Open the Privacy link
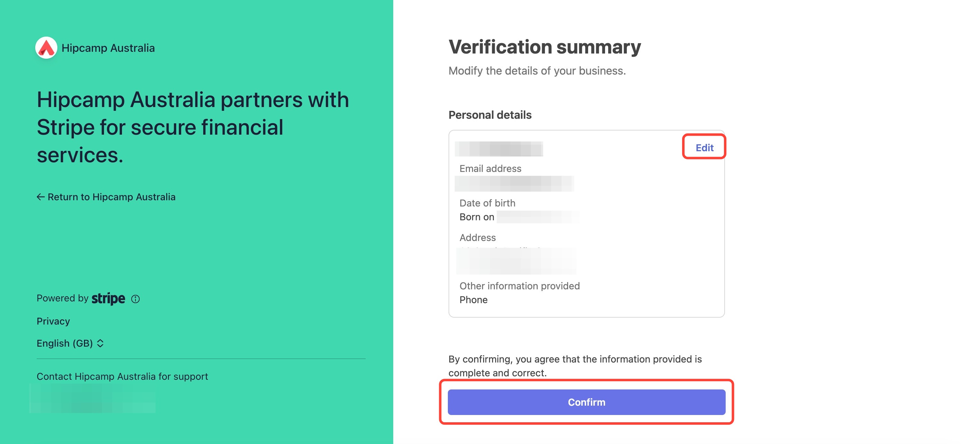Image resolution: width=980 pixels, height=444 pixels. (53, 321)
